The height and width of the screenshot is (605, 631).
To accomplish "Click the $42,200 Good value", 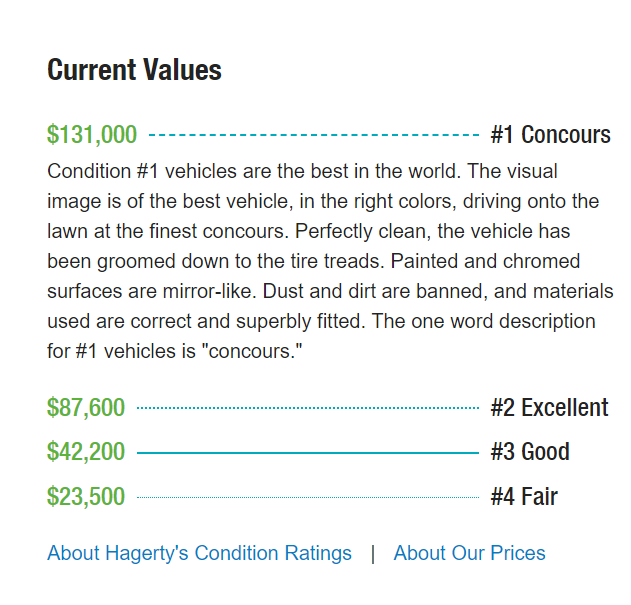I will click(86, 452).
